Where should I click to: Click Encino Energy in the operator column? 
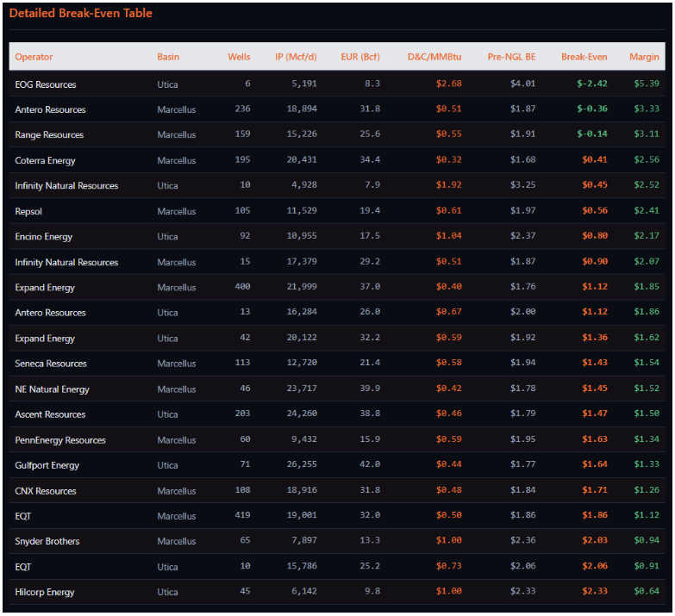(x=44, y=237)
